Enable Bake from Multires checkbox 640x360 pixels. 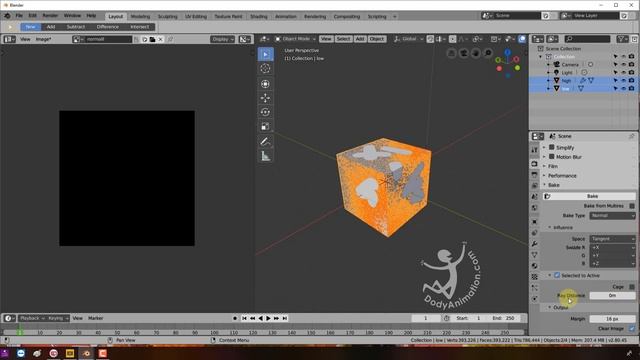(632, 206)
